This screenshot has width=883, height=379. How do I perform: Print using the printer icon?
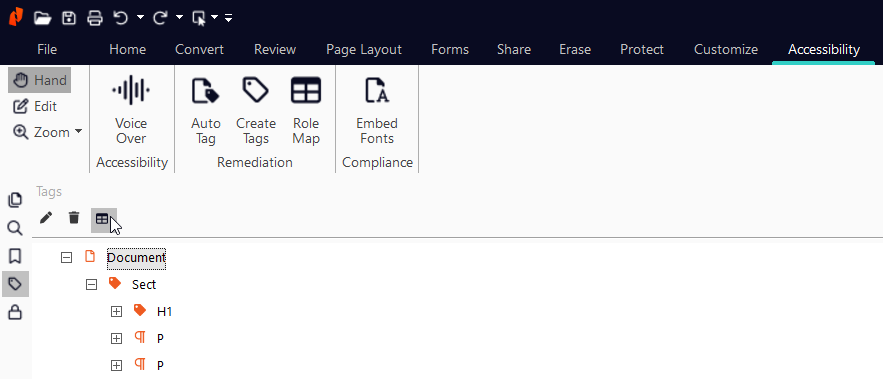(95, 18)
